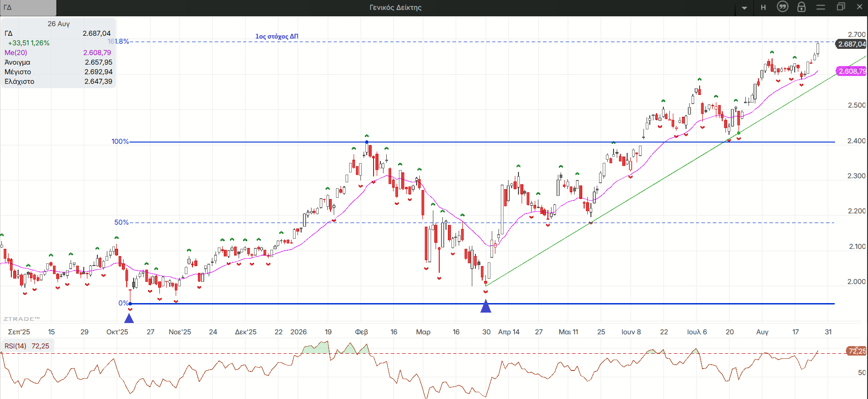Click the H period button in the title bar
Viewport: 868px width, 399px height.
tap(763, 7)
